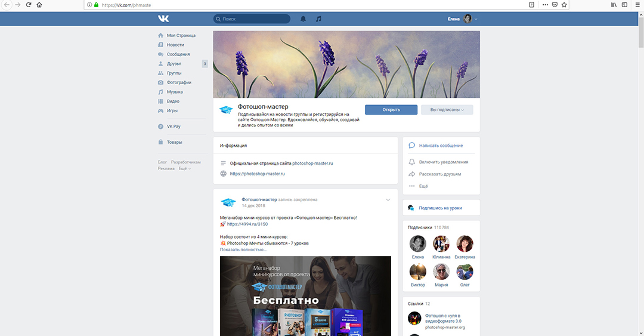The height and width of the screenshot is (336, 644).
Task: Expand pinned post options chevron
Action: 388,200
